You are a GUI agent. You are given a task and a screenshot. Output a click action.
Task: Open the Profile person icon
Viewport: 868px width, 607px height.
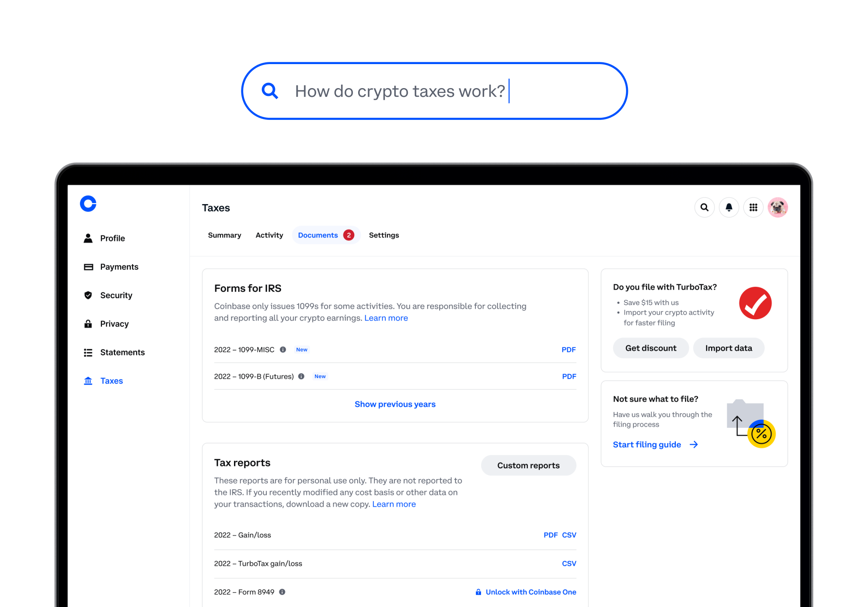[x=88, y=238]
